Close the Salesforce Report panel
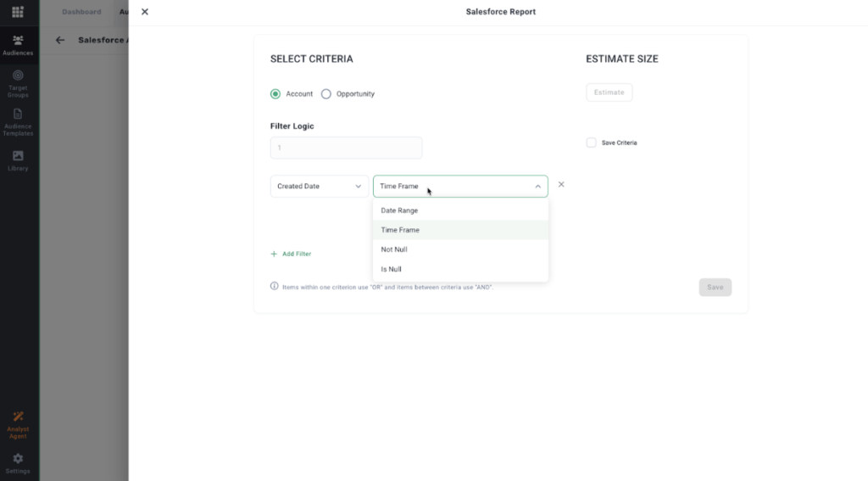Image resolution: width=868 pixels, height=481 pixels. point(144,12)
